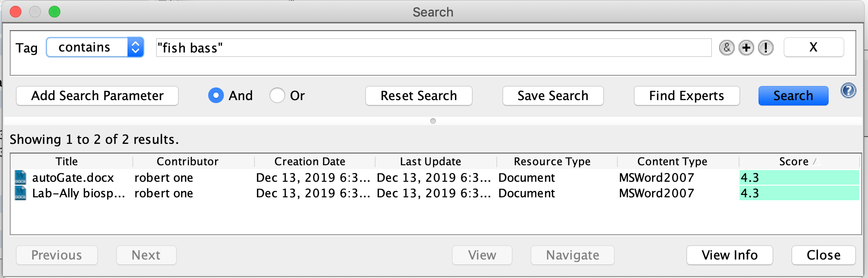Open the blue help question mark icon
This screenshot has width=868, height=278.
coord(848,91)
